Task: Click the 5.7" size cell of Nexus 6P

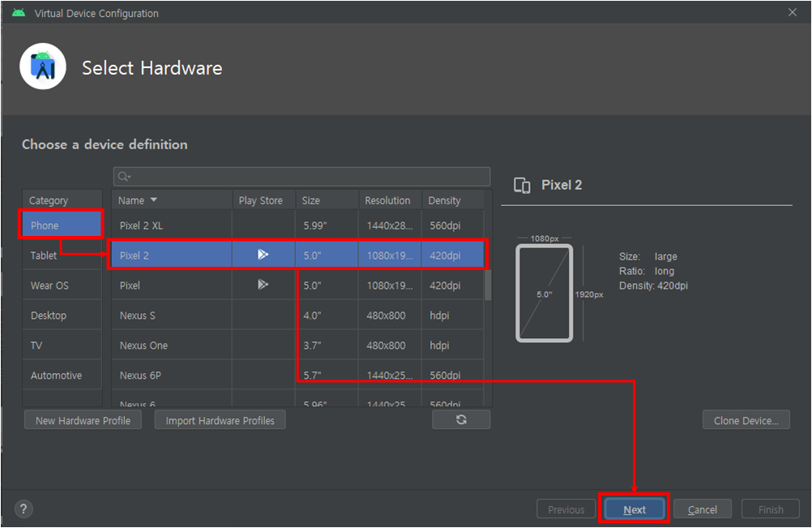Action: 327,376
